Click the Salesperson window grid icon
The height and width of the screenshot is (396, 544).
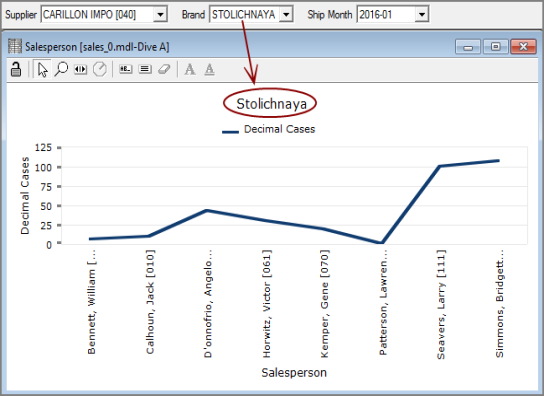coord(15,46)
